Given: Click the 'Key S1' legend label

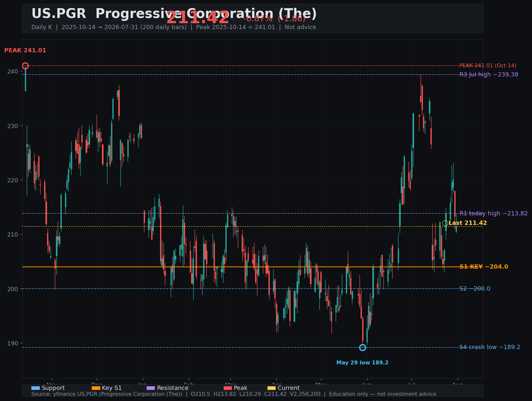Looking at the screenshot, I should point(112,388).
